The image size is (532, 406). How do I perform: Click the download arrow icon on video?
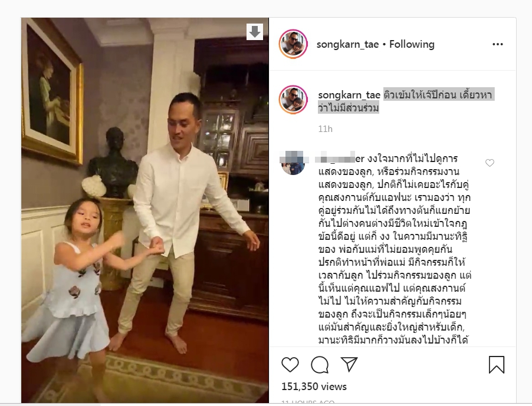pos(255,32)
